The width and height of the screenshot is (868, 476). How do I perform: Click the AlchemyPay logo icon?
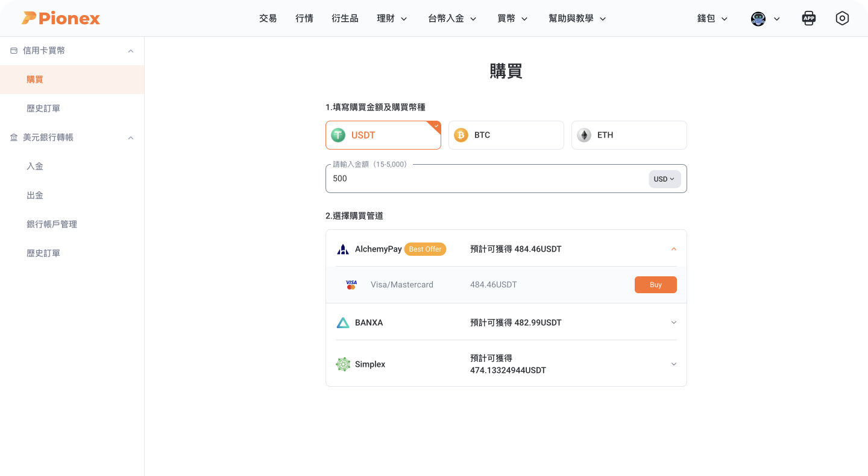click(343, 249)
